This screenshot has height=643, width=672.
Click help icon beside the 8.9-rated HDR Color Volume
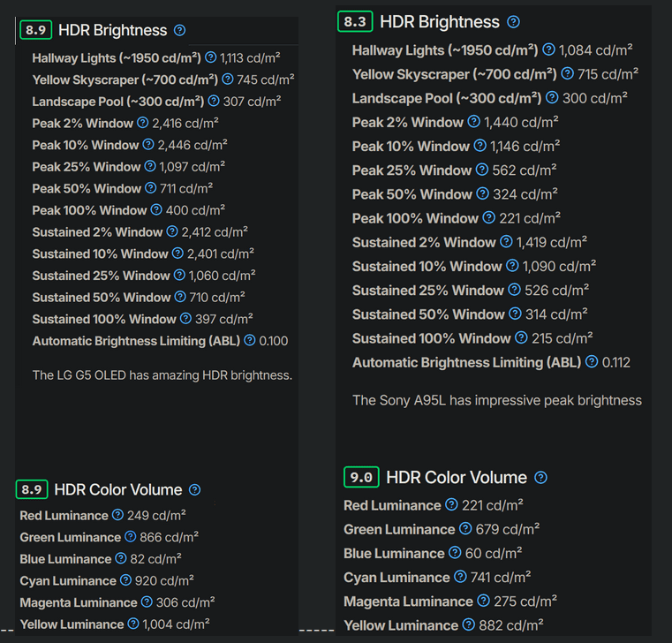pyautogui.click(x=194, y=489)
